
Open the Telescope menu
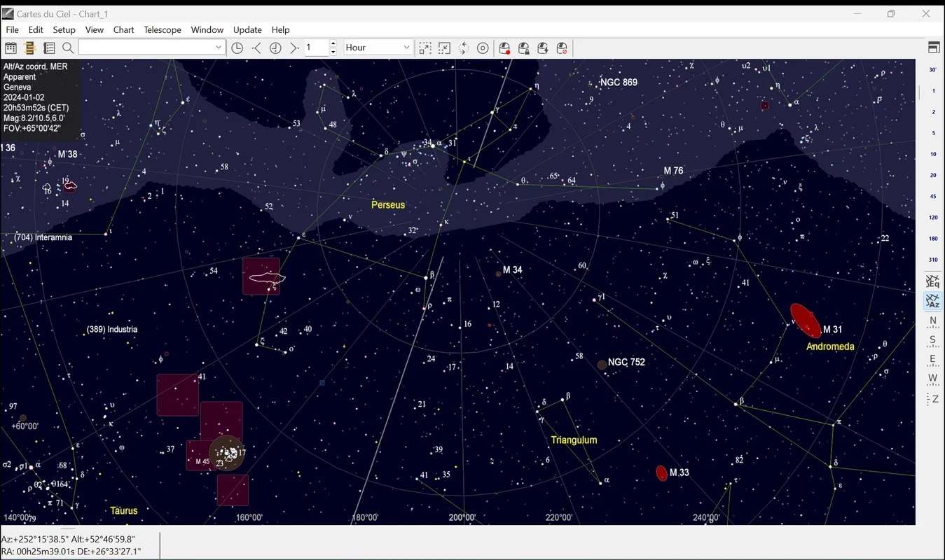163,29
